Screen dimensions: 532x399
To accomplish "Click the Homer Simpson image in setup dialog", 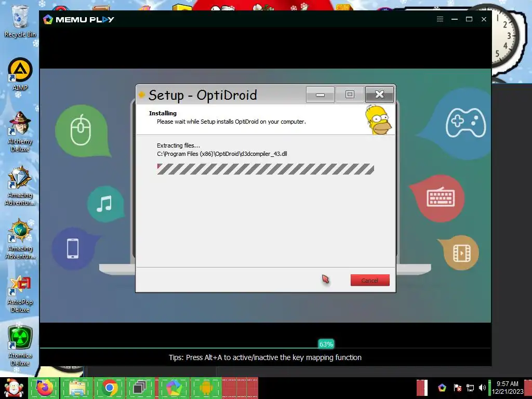I will (x=379, y=120).
